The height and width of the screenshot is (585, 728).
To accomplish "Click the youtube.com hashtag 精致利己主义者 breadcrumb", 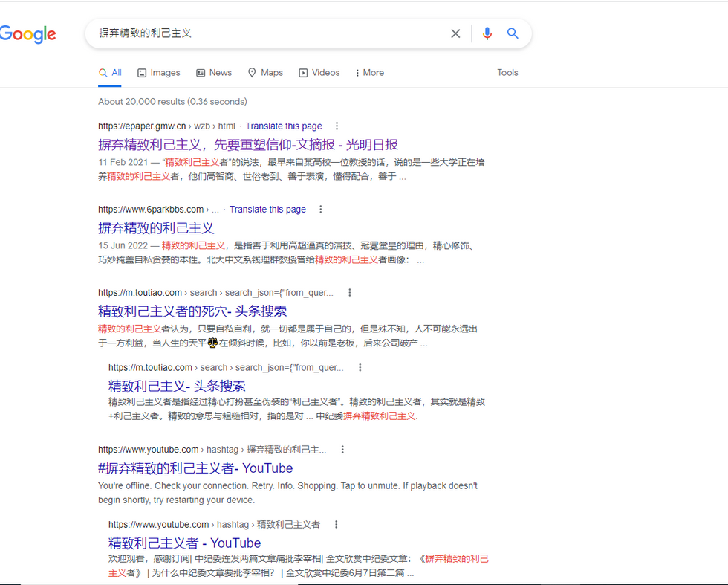I will pos(214,524).
